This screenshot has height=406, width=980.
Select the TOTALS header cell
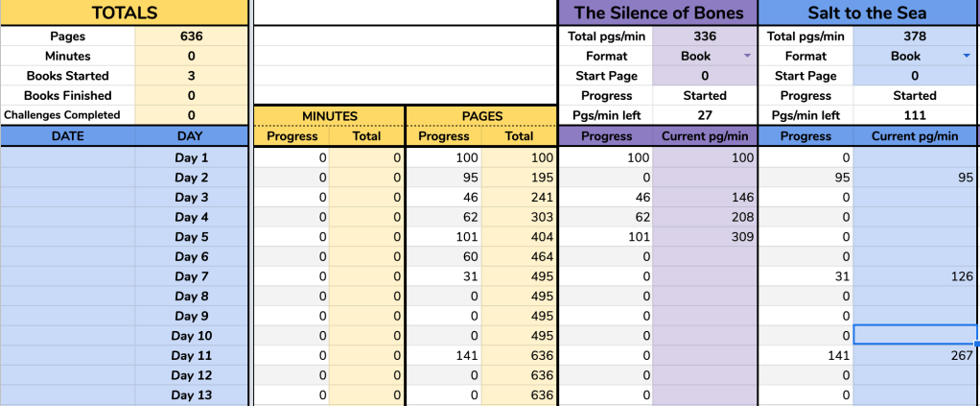pyautogui.click(x=124, y=13)
